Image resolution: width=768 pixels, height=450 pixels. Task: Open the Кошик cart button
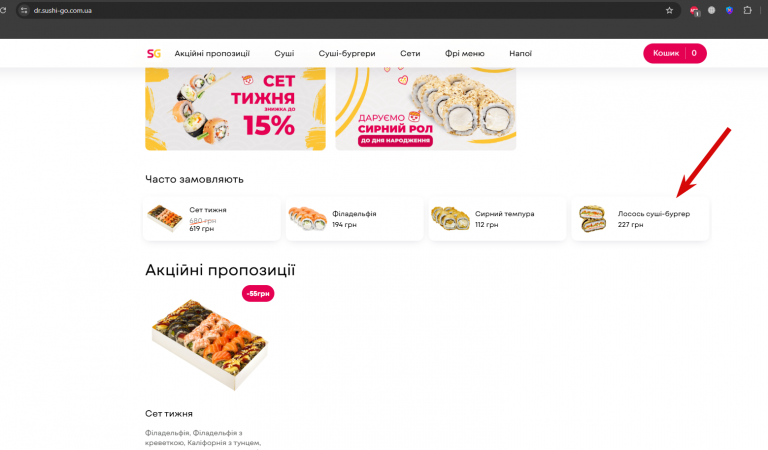point(674,53)
